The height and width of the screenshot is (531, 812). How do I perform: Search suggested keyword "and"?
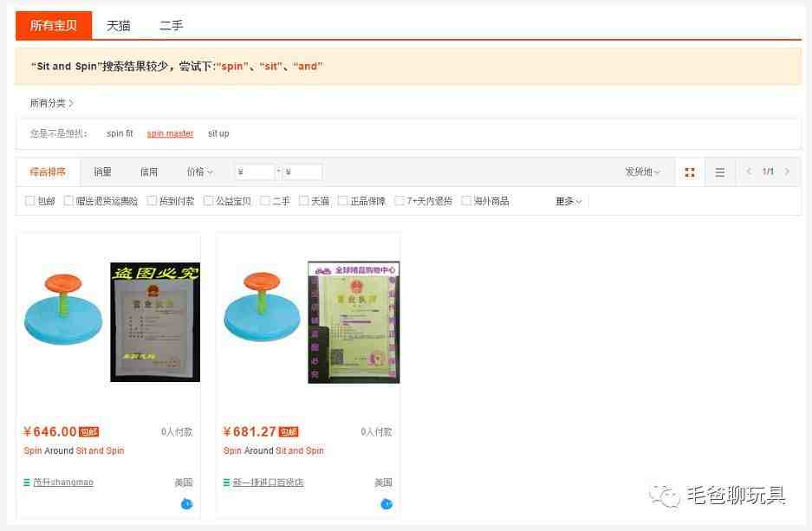point(308,66)
